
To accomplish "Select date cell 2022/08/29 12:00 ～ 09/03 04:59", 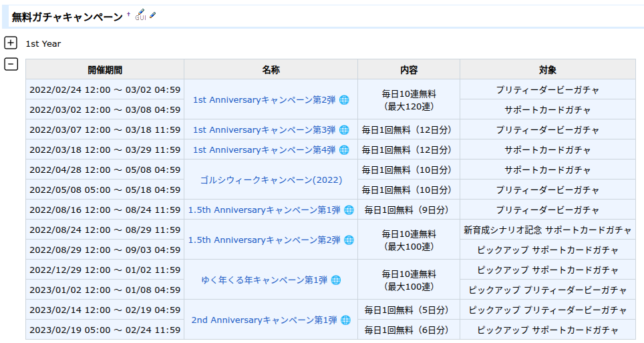I will 105,250.
